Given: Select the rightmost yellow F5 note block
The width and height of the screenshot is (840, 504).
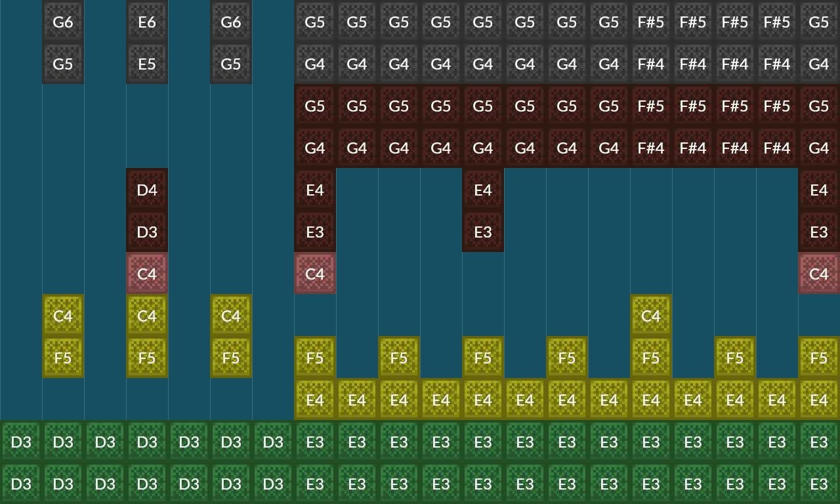Looking at the screenshot, I should coord(819,358).
